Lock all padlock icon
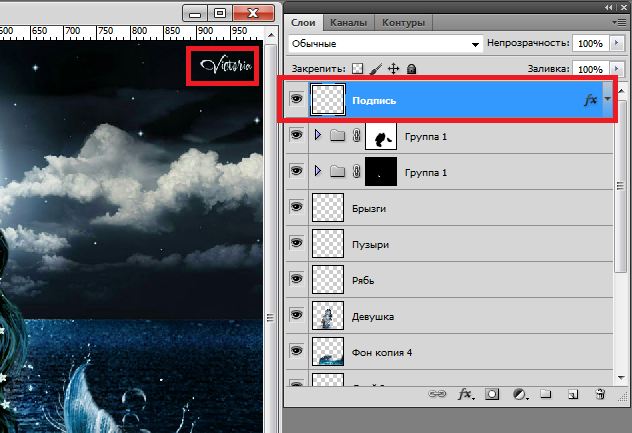Image resolution: width=632 pixels, height=433 pixels. (x=411, y=69)
